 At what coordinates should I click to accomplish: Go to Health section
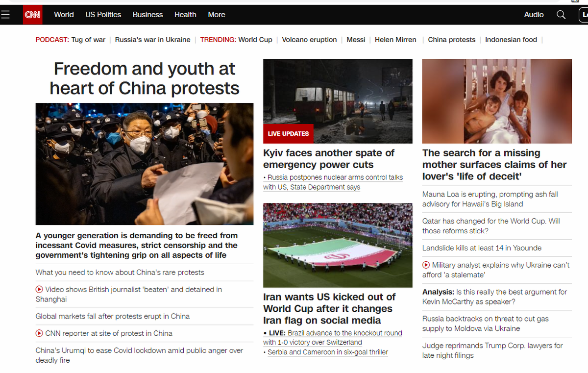tap(185, 15)
